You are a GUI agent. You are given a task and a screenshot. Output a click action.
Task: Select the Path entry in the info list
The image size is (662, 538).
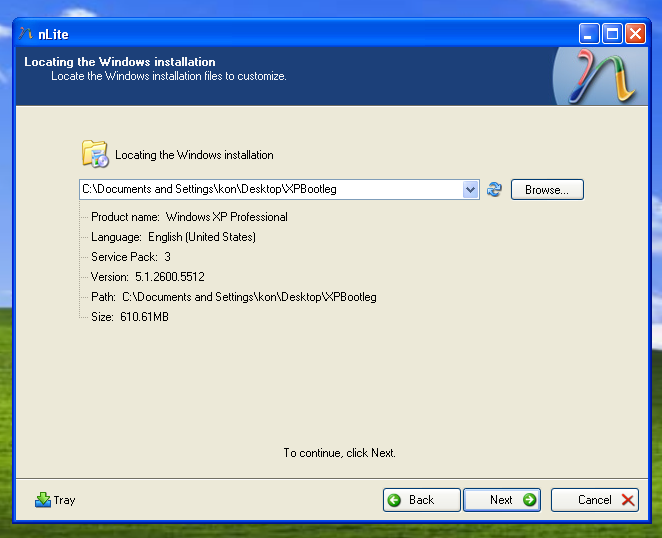tap(233, 297)
